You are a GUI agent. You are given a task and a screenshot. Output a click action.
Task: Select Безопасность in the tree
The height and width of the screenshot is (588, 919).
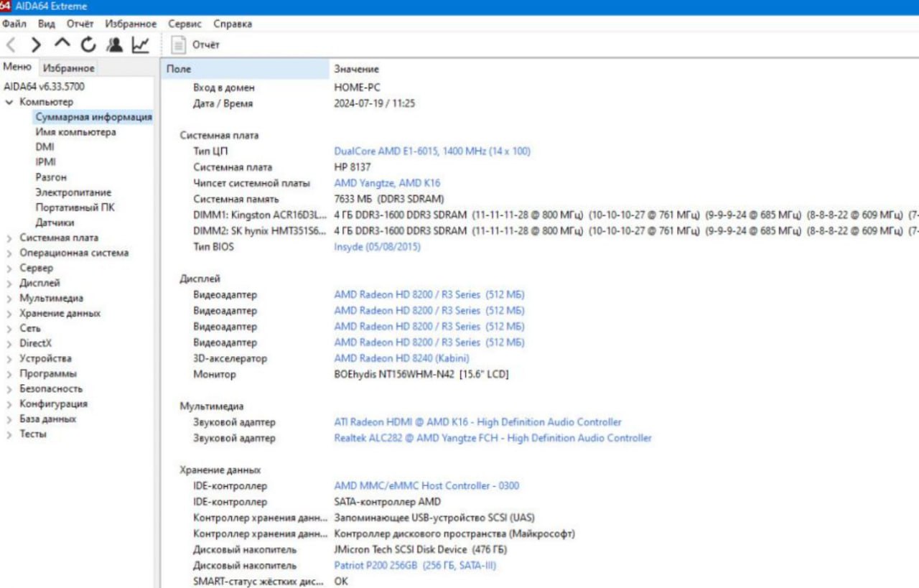coord(51,388)
